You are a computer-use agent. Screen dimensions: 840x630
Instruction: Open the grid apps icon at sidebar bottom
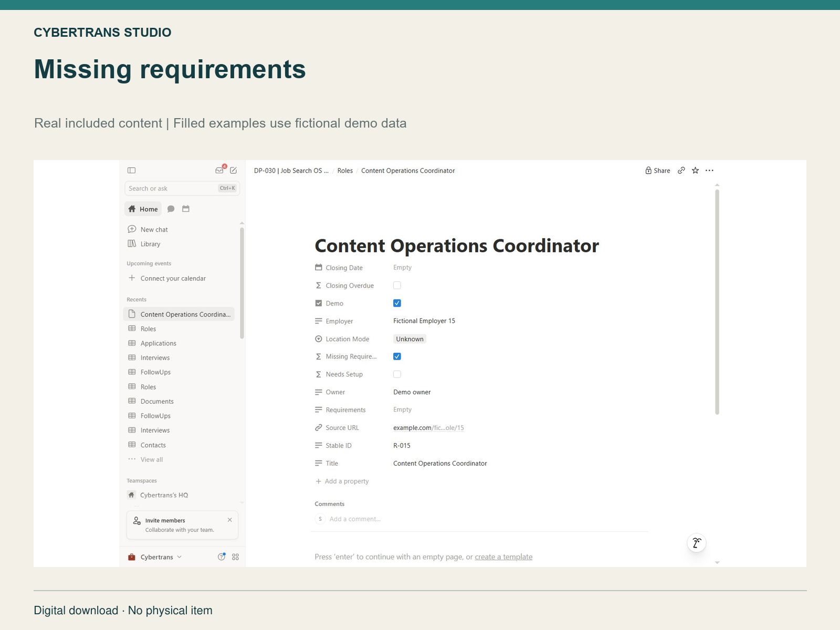[236, 557]
